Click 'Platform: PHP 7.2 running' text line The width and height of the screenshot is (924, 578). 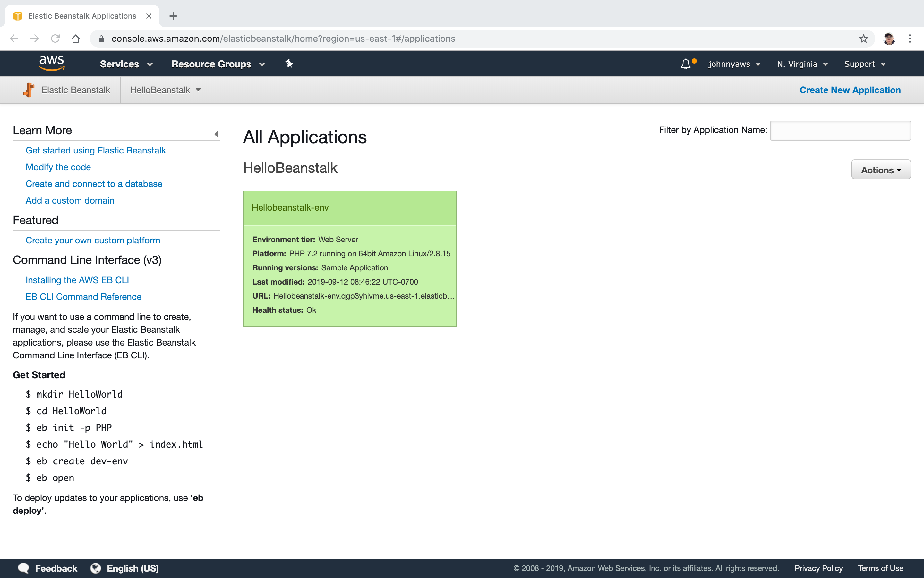tap(351, 253)
